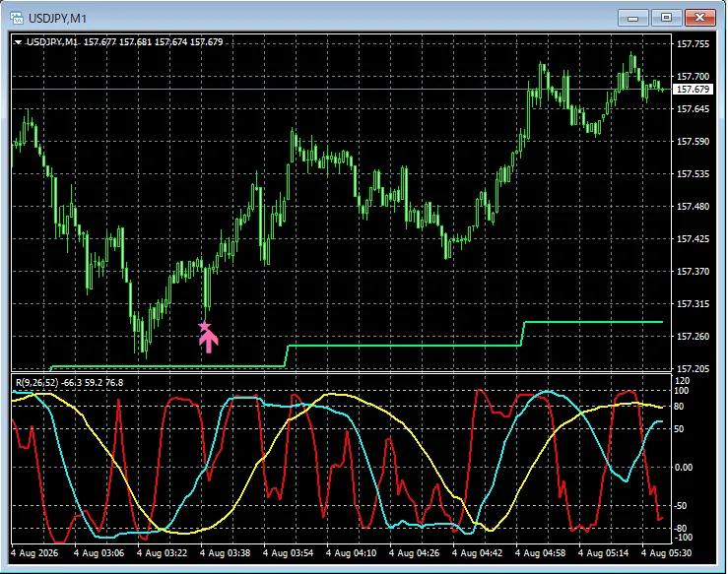Screen dimensions: 728x574
Task: Minimize the USDJPY chart window
Action: point(632,18)
